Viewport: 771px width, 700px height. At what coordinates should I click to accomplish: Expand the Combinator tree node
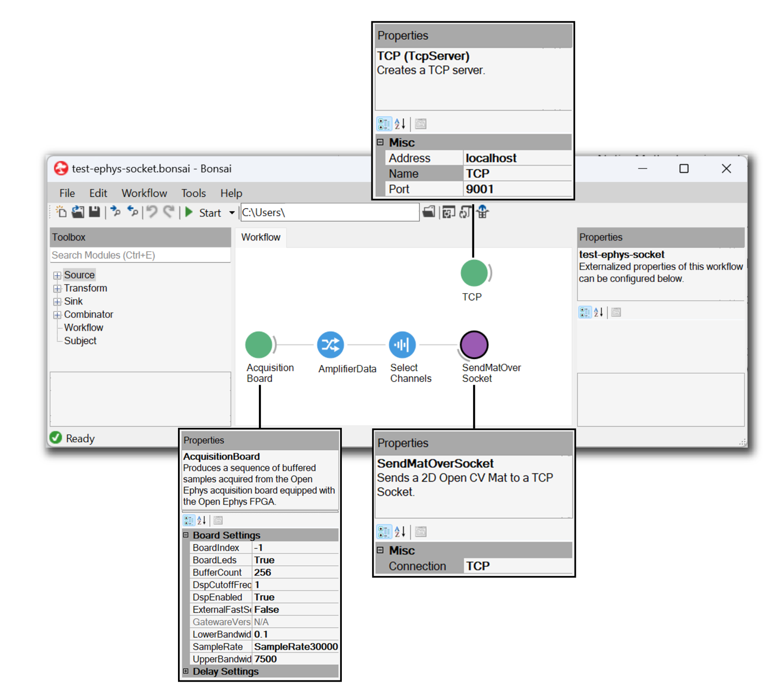(x=57, y=315)
